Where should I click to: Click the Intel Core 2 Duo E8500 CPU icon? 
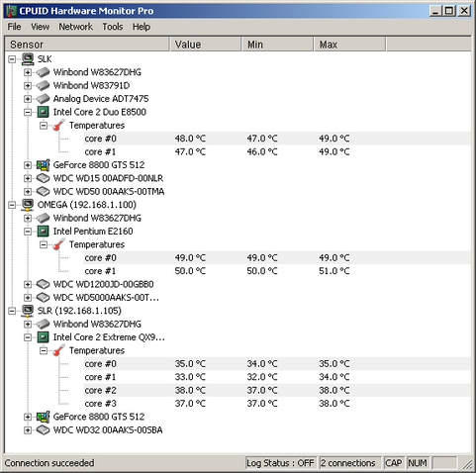click(x=43, y=112)
